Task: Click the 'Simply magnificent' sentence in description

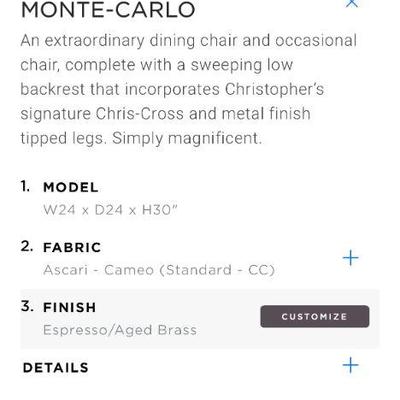Action: (187, 138)
